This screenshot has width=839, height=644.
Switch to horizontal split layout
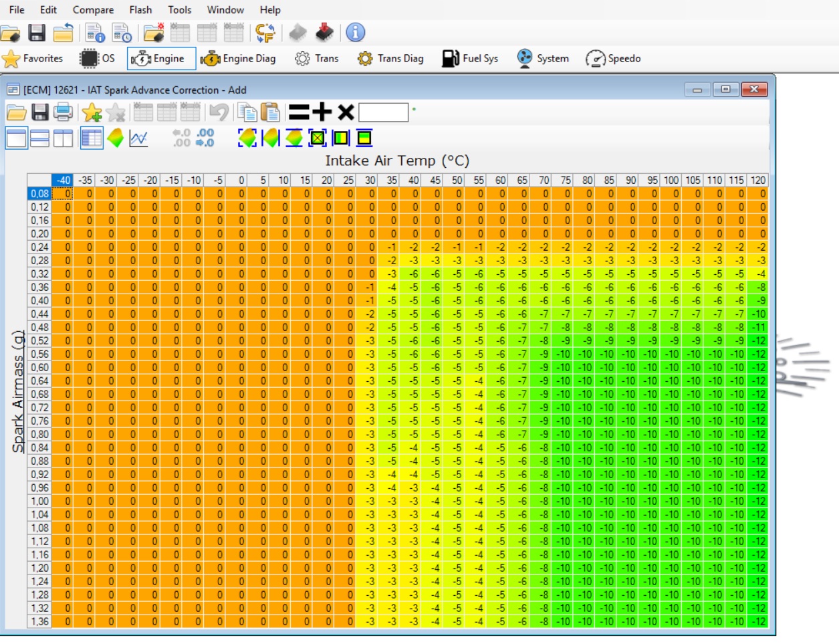tap(39, 138)
